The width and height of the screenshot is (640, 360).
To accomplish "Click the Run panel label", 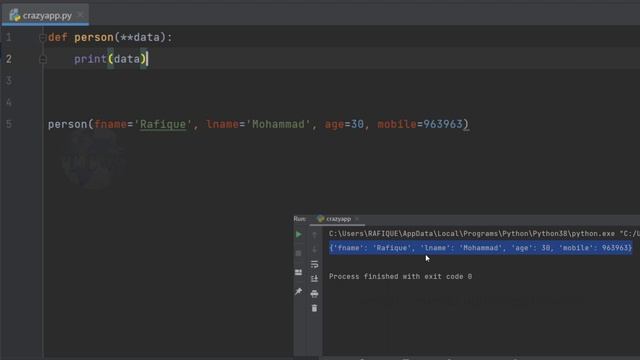I will [x=300, y=219].
